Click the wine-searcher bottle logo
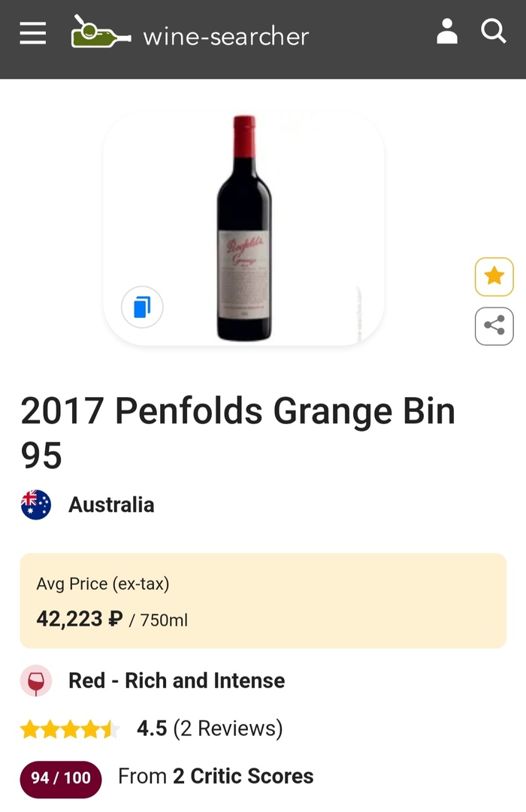The width and height of the screenshot is (526, 812). tap(101, 33)
